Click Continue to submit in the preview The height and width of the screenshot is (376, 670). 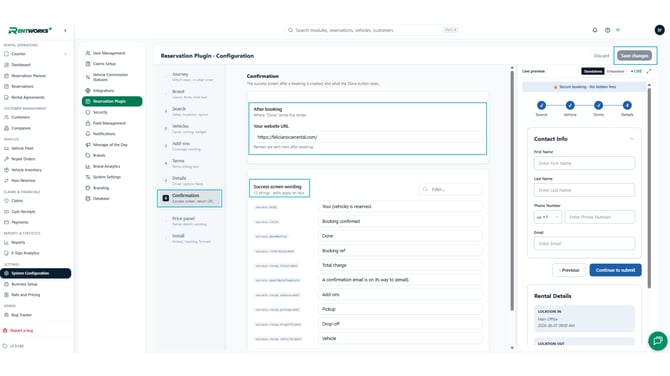point(615,270)
